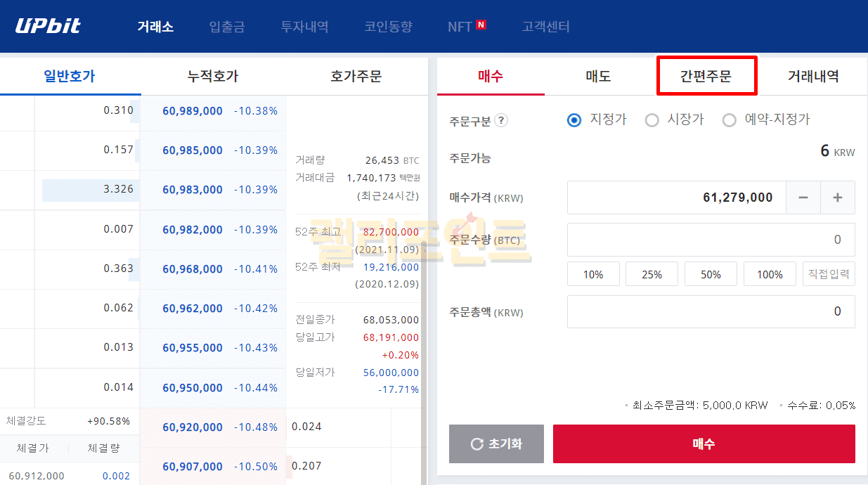
Task: Open the 호가주문 tab
Action: point(356,76)
